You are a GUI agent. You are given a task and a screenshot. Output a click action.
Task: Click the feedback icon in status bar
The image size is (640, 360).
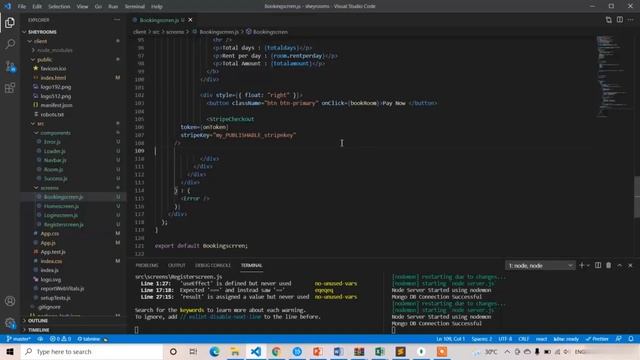point(619,339)
